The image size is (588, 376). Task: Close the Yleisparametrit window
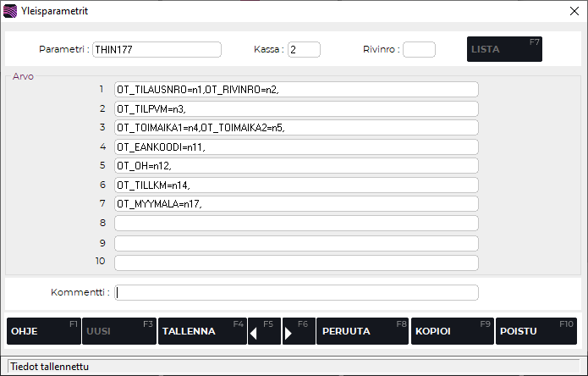pyautogui.click(x=574, y=11)
